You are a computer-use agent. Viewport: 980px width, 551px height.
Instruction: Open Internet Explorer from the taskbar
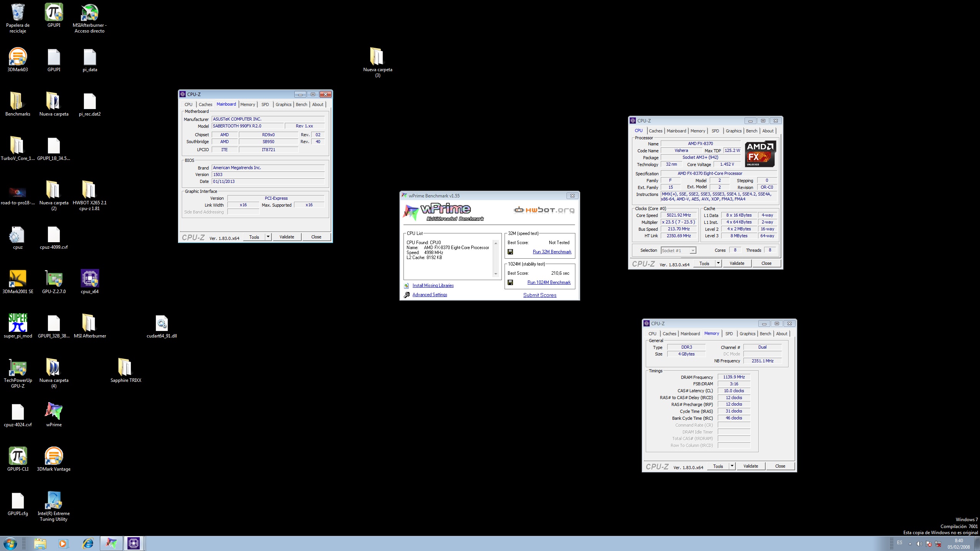coord(88,543)
